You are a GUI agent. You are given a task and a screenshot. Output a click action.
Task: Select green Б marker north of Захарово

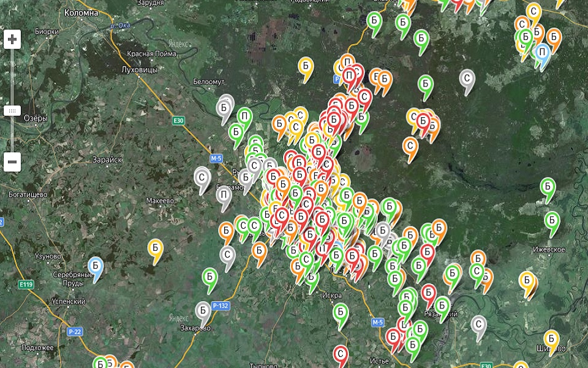[x=209, y=278]
